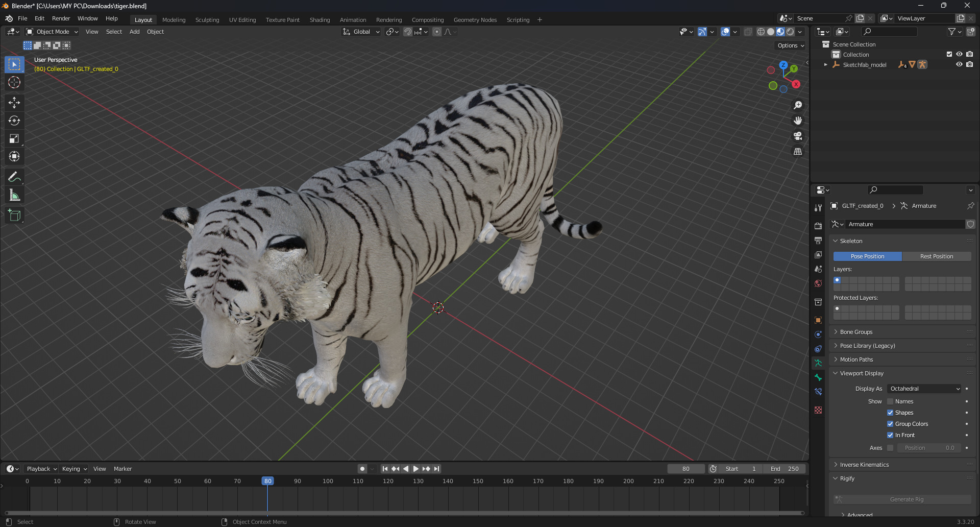Adjust the Axes Position slider

(x=929, y=448)
